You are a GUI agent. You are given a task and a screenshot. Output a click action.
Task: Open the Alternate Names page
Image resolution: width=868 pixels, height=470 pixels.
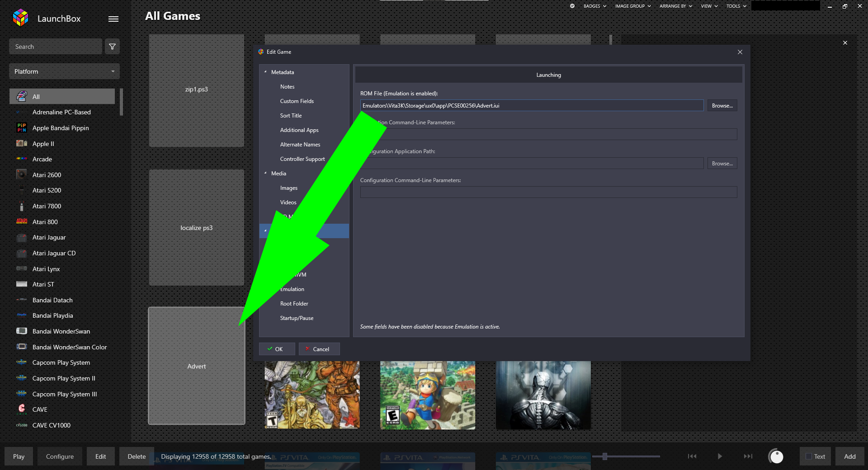300,145
